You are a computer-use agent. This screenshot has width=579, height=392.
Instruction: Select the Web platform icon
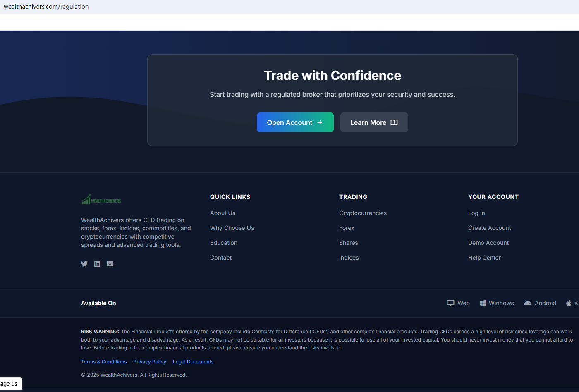point(450,303)
